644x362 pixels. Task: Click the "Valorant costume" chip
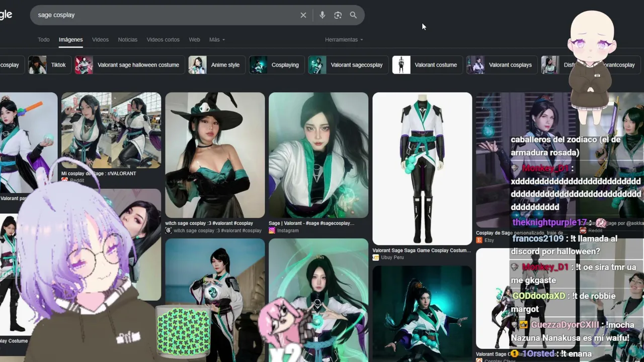427,65
